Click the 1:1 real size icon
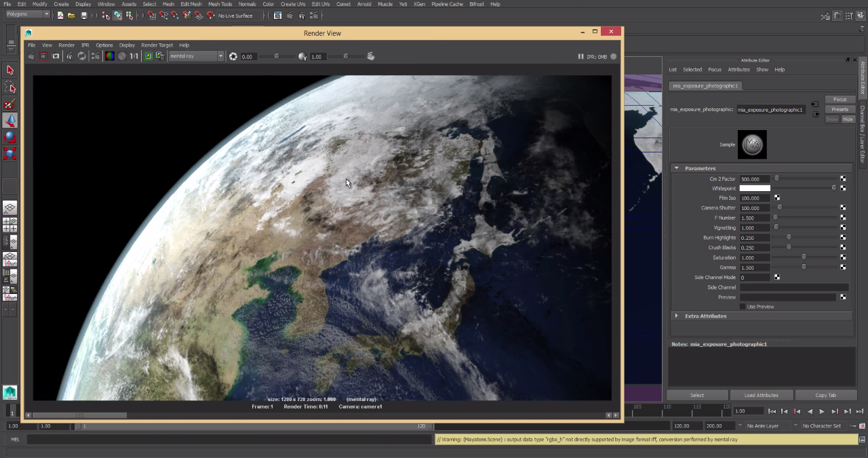868x458 pixels. coord(134,56)
